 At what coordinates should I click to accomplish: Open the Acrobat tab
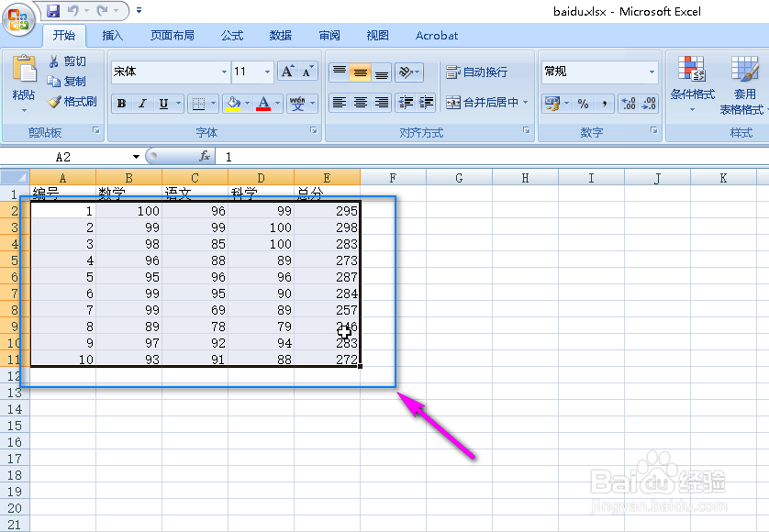pyautogui.click(x=437, y=36)
